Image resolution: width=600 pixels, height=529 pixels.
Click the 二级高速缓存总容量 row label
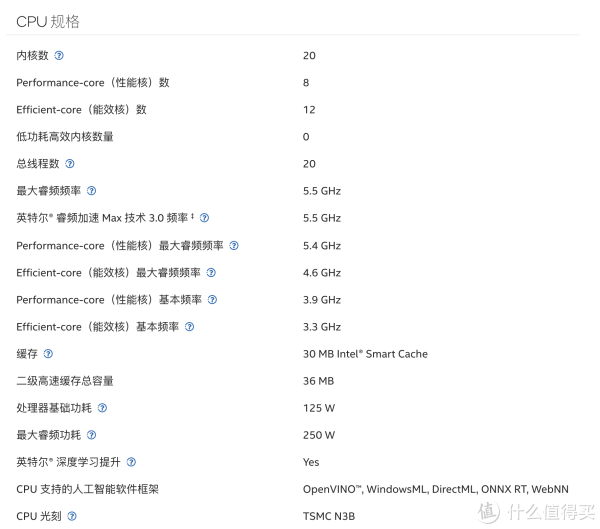[65, 381]
